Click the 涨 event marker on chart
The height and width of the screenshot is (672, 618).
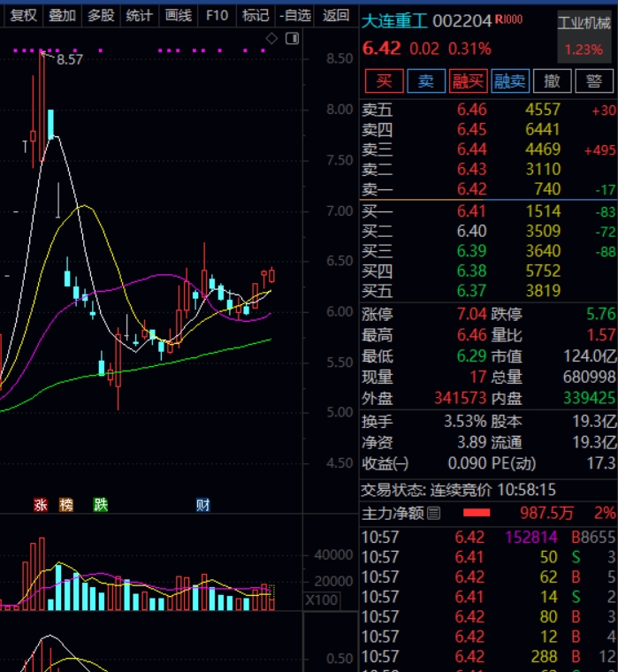[x=41, y=505]
